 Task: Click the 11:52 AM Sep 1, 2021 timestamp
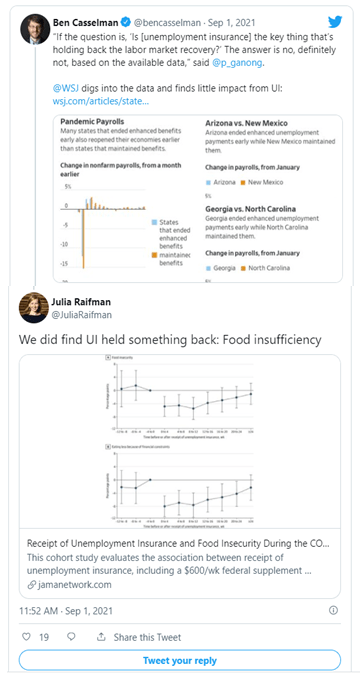[66, 611]
